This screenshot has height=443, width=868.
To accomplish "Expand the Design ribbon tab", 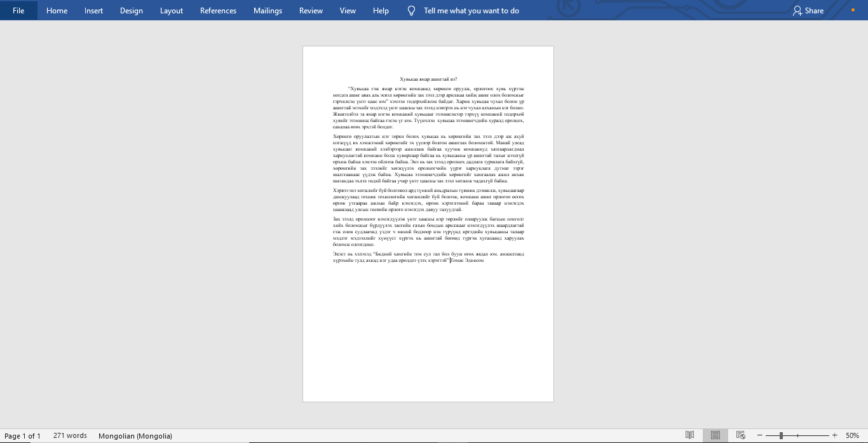I will tap(132, 11).
